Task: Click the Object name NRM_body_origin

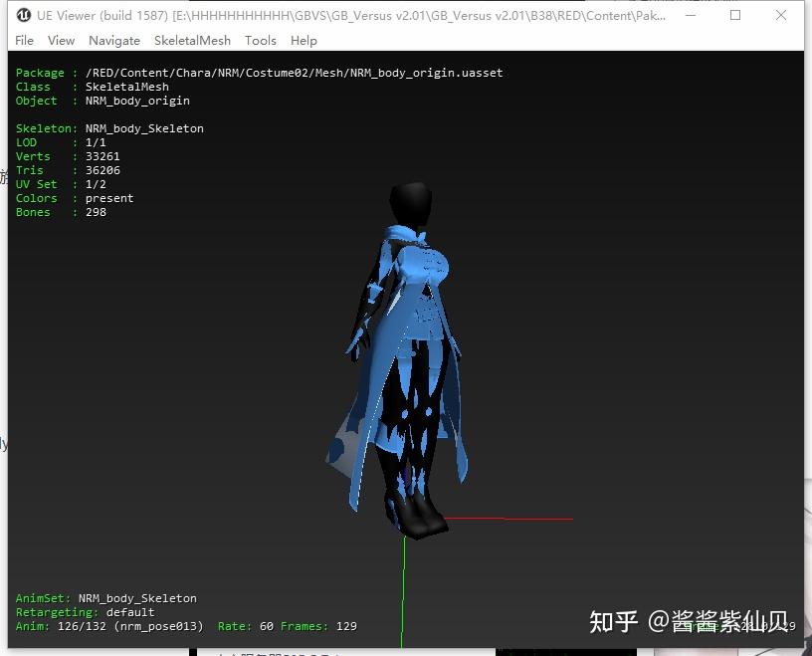Action: tap(137, 101)
